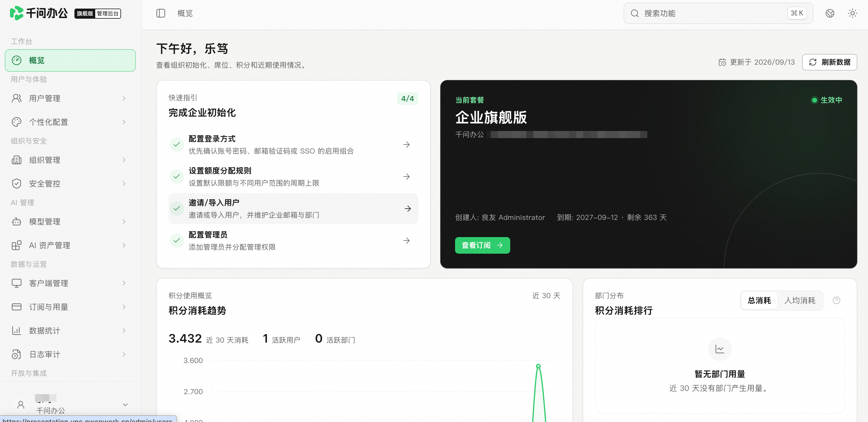The width and height of the screenshot is (868, 422).
Task: Click the 更新于 2026/09/13 timestamp
Action: [x=756, y=62]
